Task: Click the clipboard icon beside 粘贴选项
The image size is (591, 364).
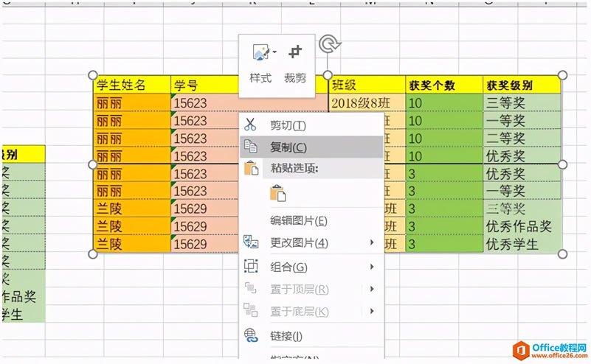Action: (x=251, y=168)
